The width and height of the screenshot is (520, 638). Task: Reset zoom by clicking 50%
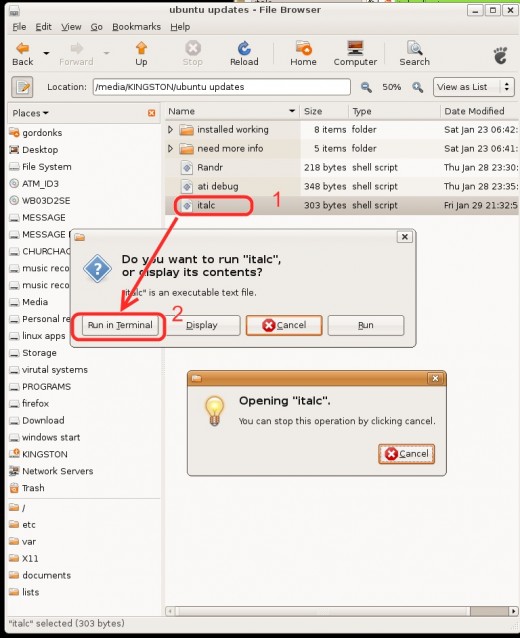coord(391,87)
